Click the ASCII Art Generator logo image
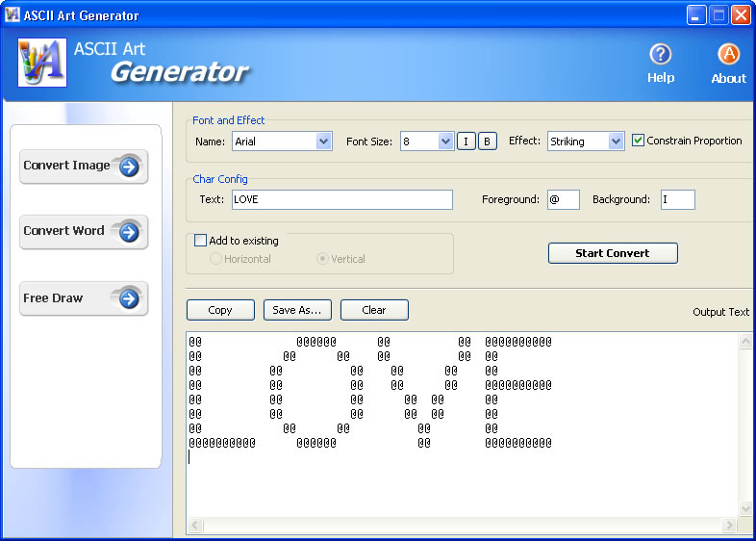 [42, 63]
